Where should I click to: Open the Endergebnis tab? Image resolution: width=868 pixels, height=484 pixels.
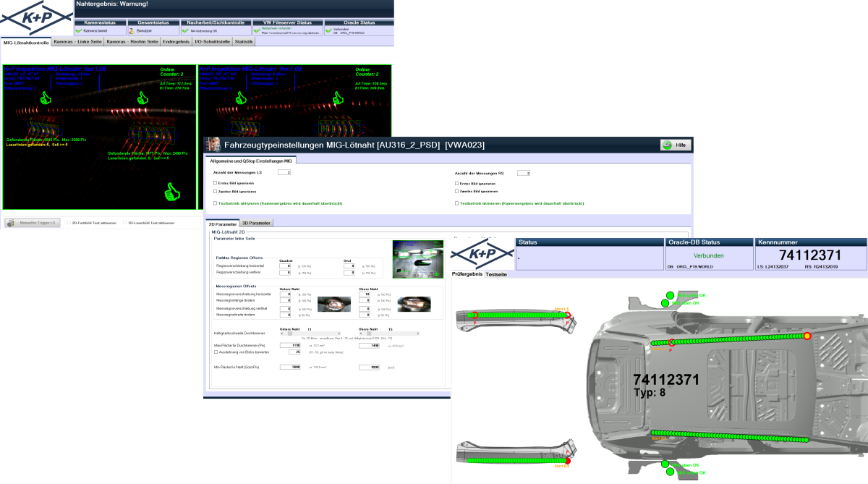click(x=176, y=43)
